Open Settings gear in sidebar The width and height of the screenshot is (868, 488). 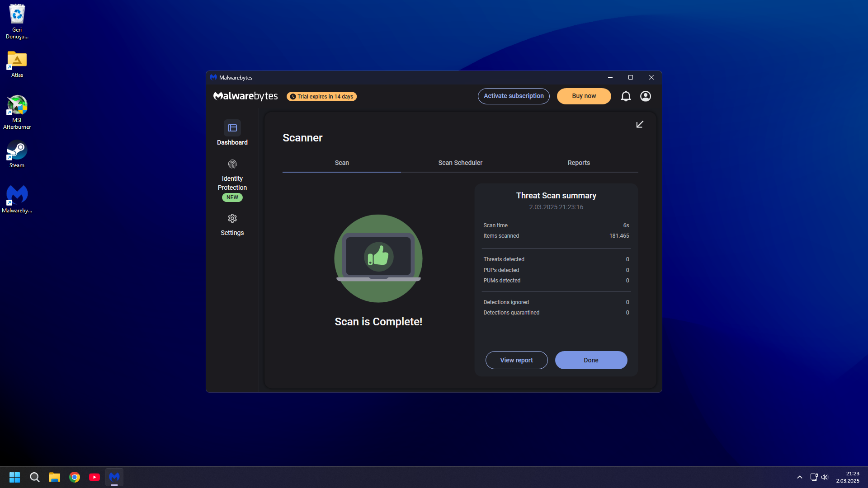click(232, 219)
